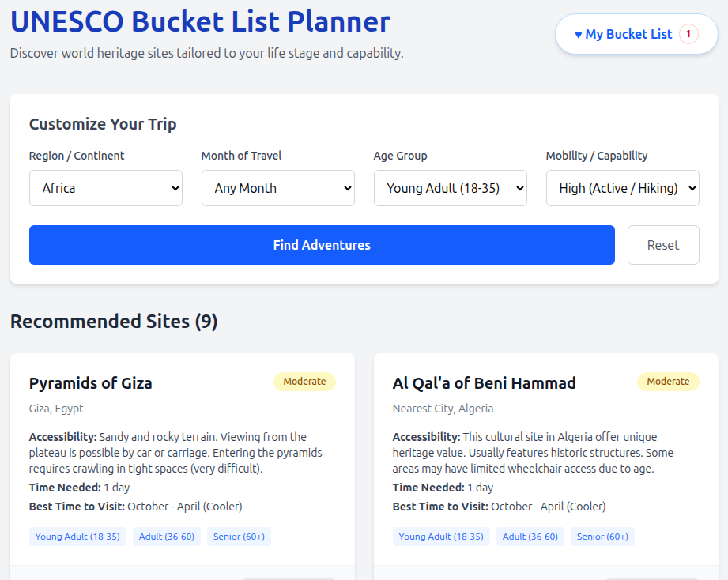The height and width of the screenshot is (580, 728).
Task: Click Senior (60+) tag on Al Qal'a card
Action: pos(602,537)
